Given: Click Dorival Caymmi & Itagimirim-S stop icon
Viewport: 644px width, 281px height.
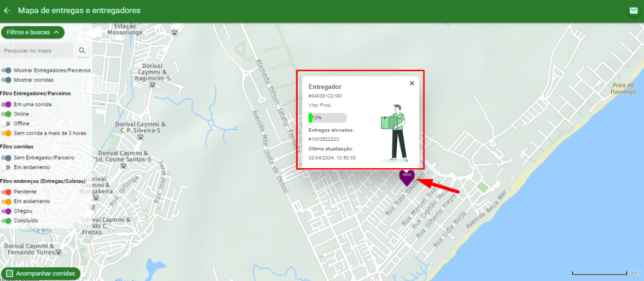Looking at the screenshot, I should 152,85.
